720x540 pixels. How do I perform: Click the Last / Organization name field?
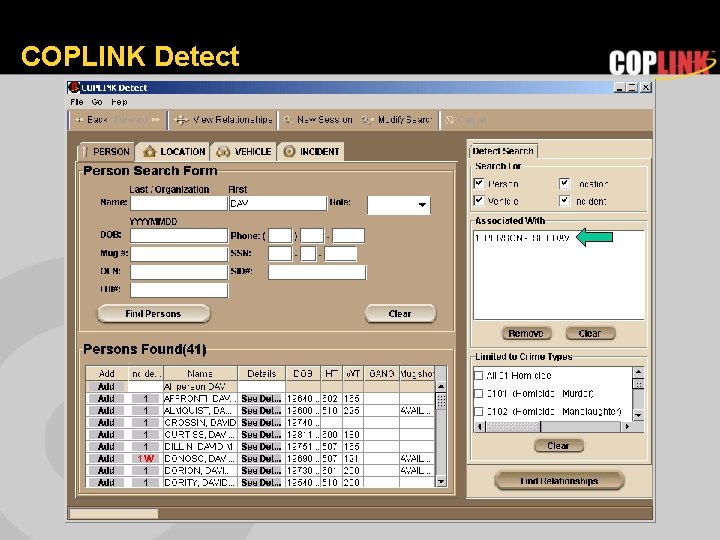(179, 203)
